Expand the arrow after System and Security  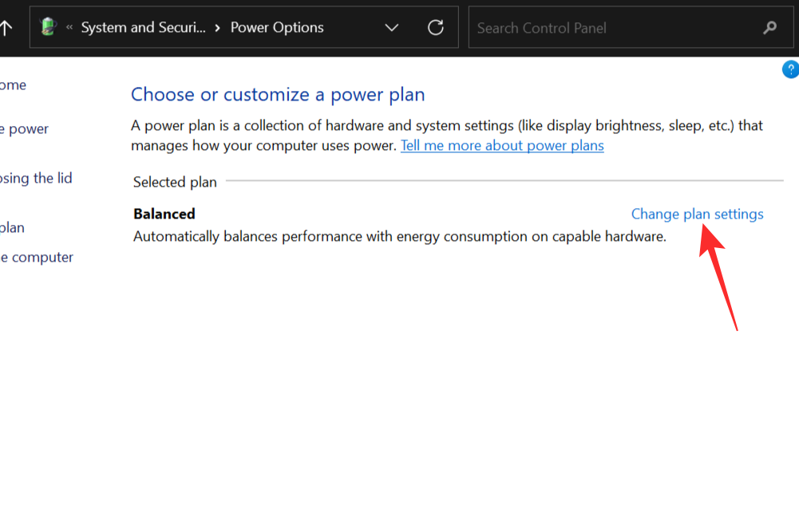217,28
